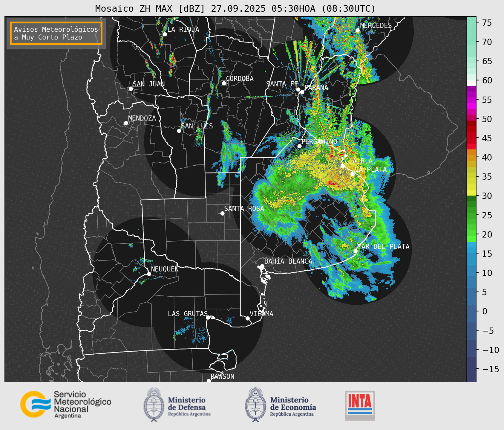Select the Mercedes city marker dot
Image resolution: width=504 pixels, height=430 pixels.
[358, 31]
